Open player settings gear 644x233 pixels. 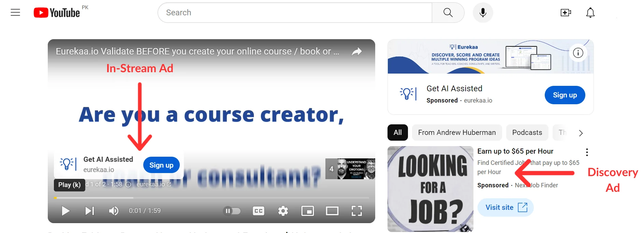[283, 211]
